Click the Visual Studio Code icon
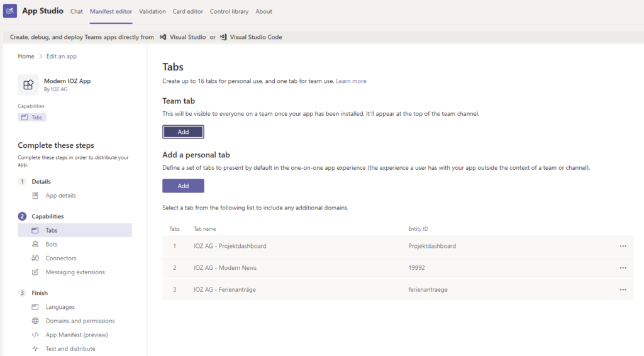This screenshot has width=644, height=356. coord(223,37)
